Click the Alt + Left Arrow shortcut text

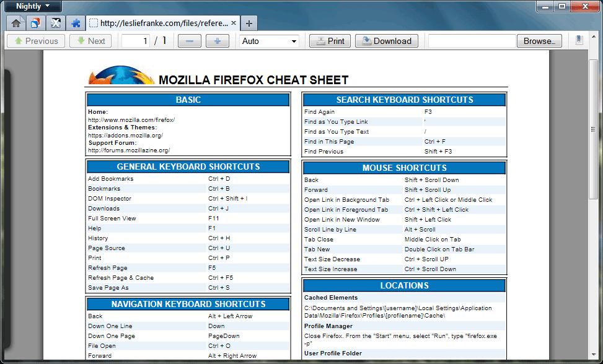pos(230,316)
